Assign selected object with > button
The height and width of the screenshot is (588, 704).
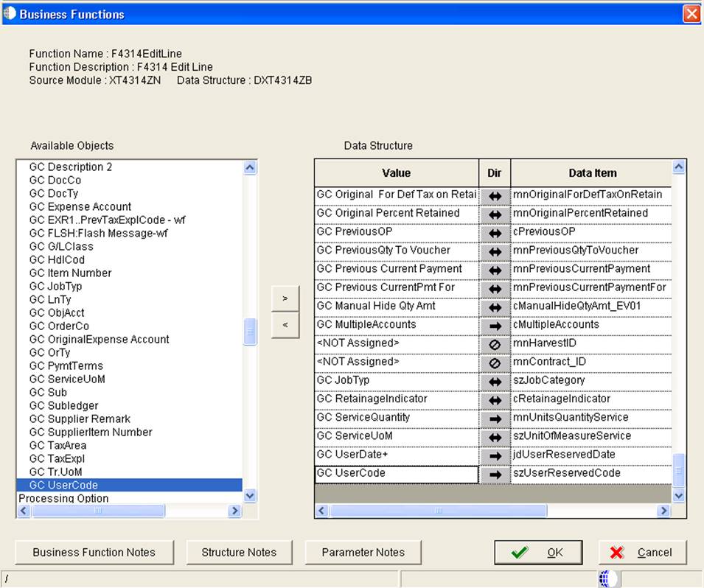pyautogui.click(x=285, y=298)
